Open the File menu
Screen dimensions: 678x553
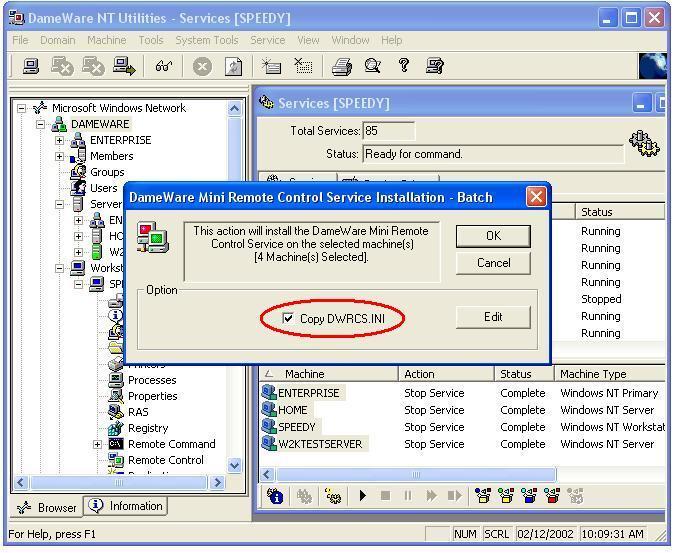coord(20,40)
